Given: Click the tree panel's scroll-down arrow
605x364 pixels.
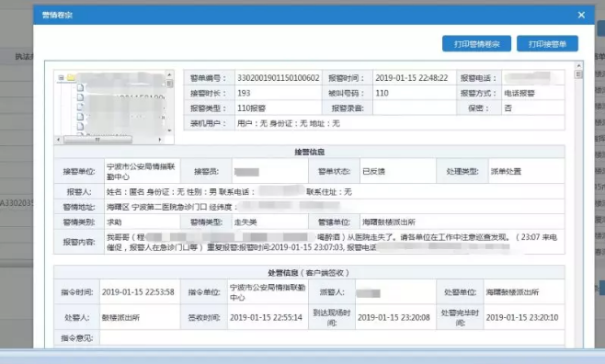Looking at the screenshot, I should 169,131.
